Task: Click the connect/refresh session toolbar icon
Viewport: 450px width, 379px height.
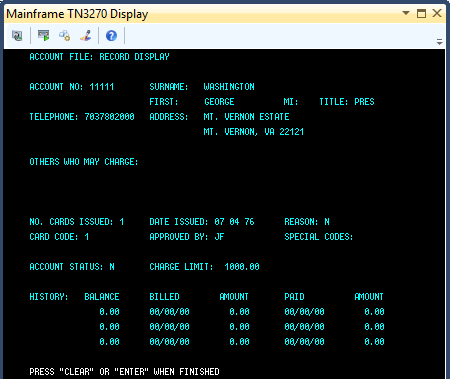Action: coord(17,35)
